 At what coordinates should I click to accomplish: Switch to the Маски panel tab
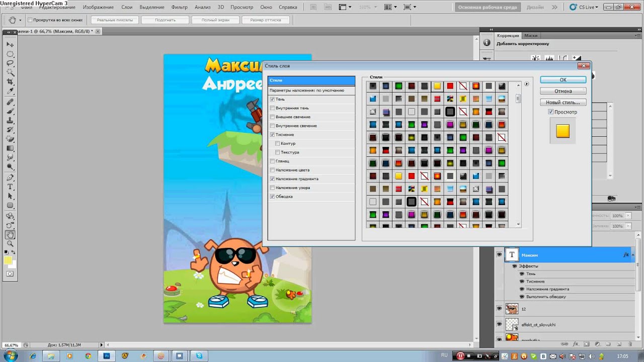pyautogui.click(x=531, y=36)
